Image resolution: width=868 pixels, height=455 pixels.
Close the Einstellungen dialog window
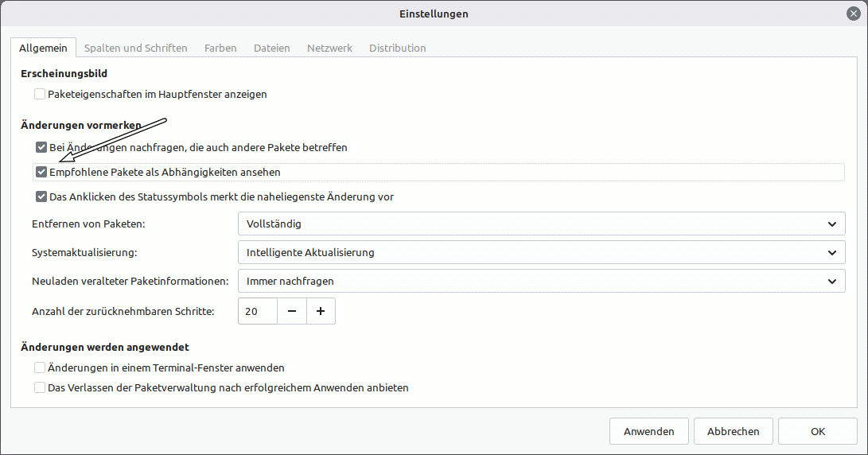[853, 14]
